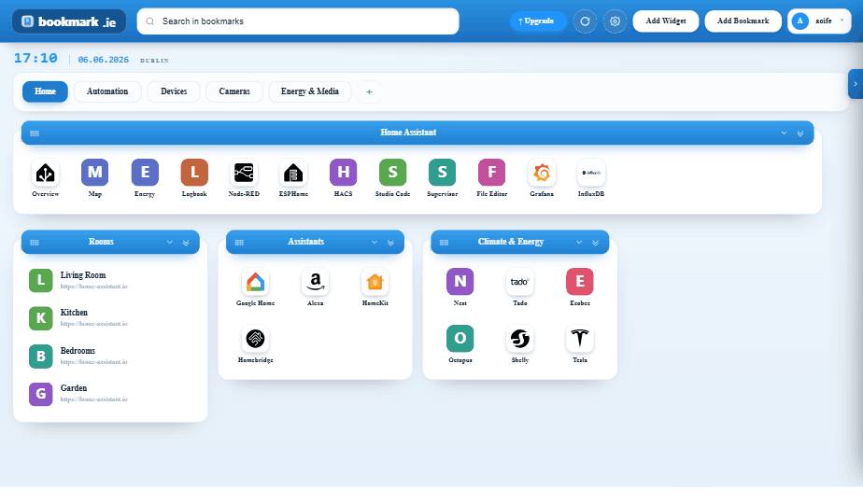
Task: Open the Logbook bookmark
Action: coord(194,173)
